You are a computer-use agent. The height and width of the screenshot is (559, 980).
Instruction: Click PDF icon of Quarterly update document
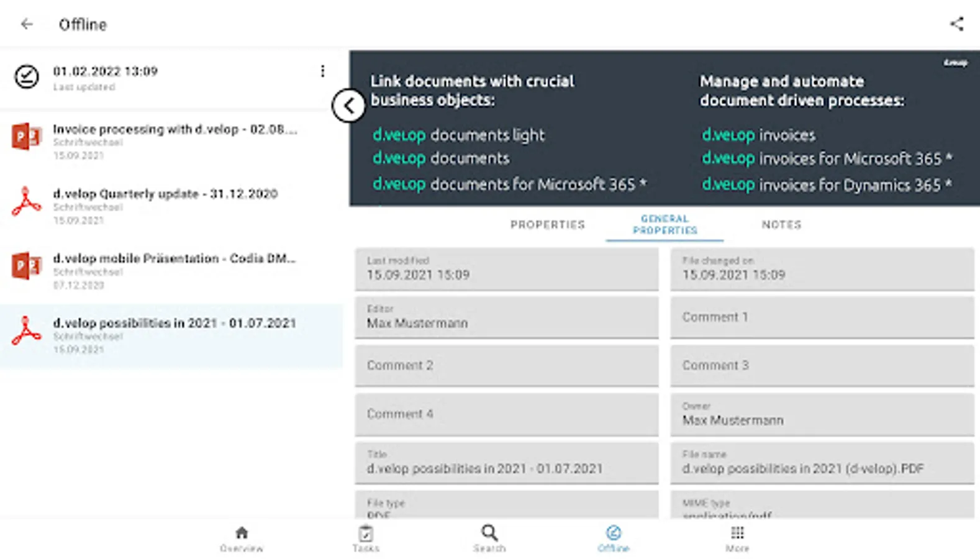(x=27, y=201)
